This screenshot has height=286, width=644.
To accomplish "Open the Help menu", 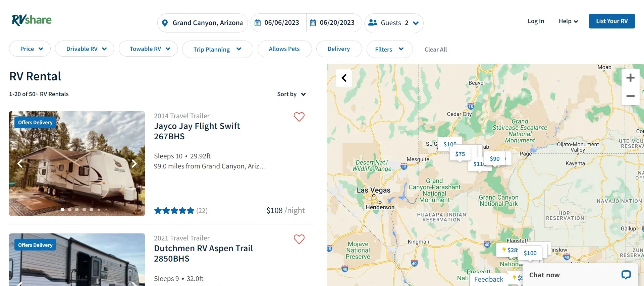I will [568, 21].
